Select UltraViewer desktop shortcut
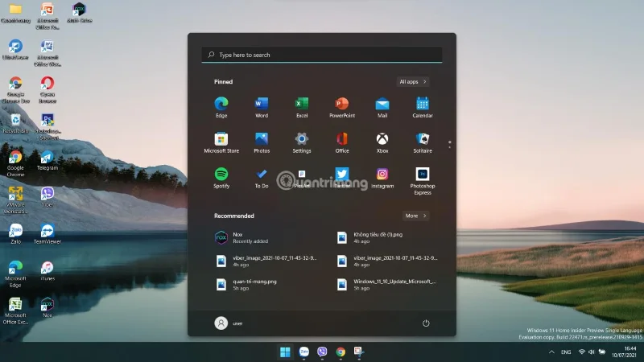This screenshot has width=644, height=362. tap(15, 50)
